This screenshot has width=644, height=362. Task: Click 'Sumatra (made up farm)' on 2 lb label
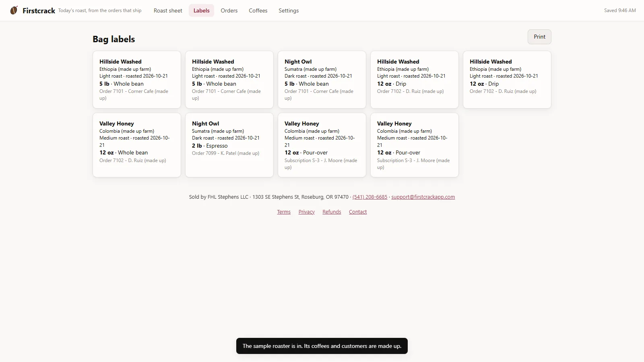[218, 131]
